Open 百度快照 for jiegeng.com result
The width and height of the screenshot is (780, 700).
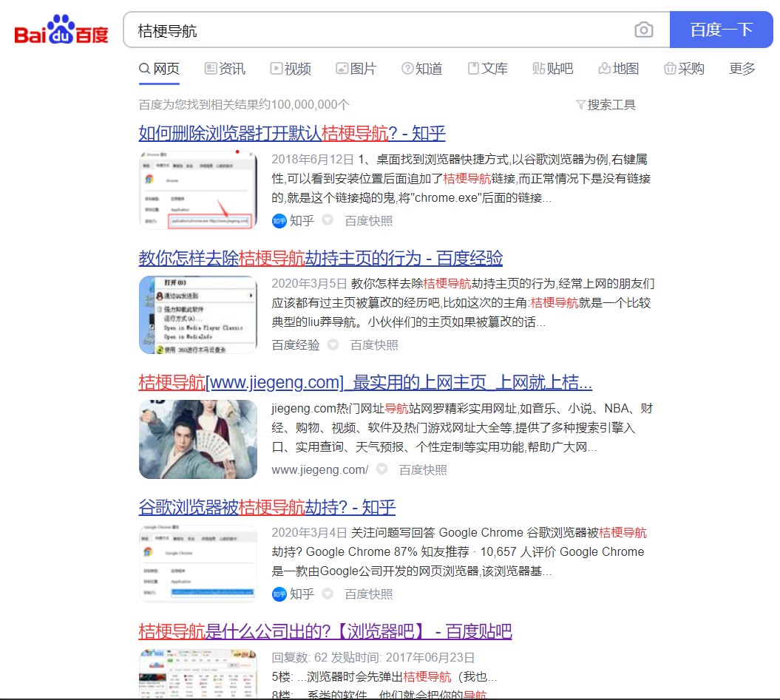[x=423, y=469]
